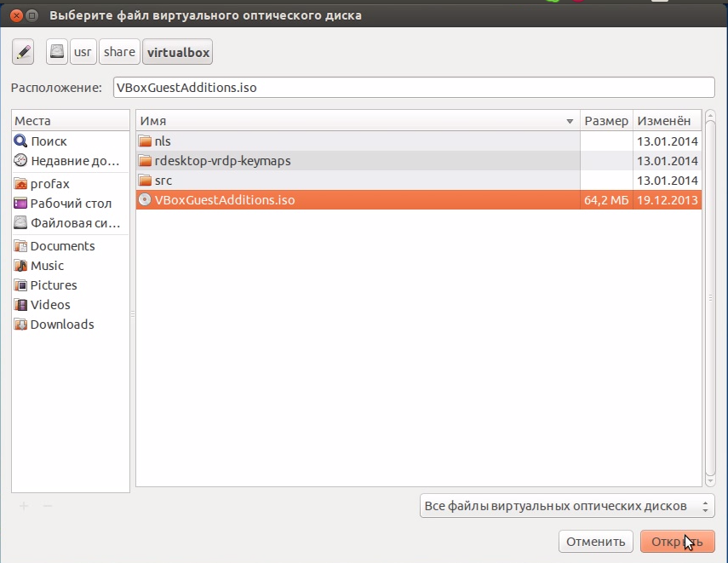
Task: Click the location text field
Action: [x=414, y=88]
